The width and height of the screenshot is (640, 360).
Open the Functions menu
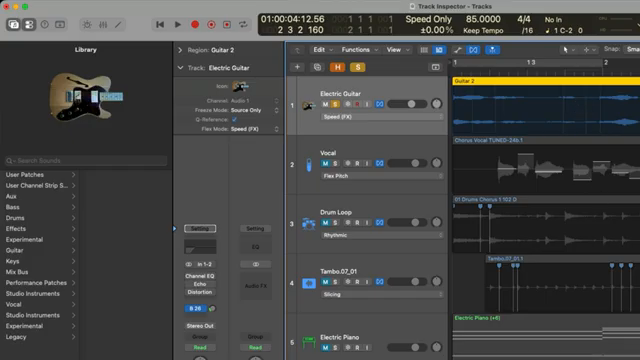pos(359,50)
